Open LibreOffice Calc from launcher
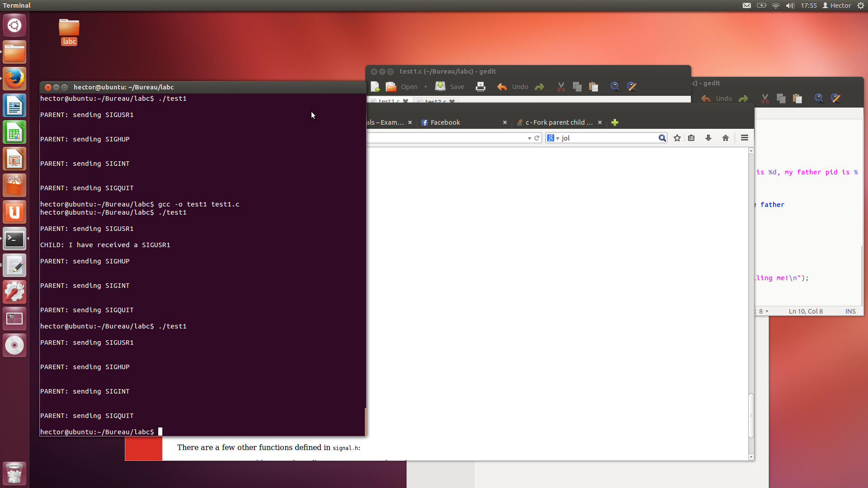The width and height of the screenshot is (868, 488). [14, 132]
